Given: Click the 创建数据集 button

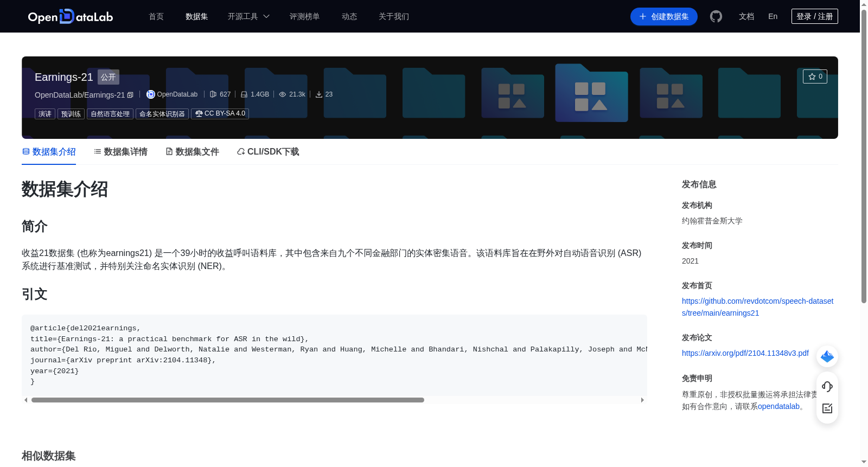Looking at the screenshot, I should [x=664, y=16].
